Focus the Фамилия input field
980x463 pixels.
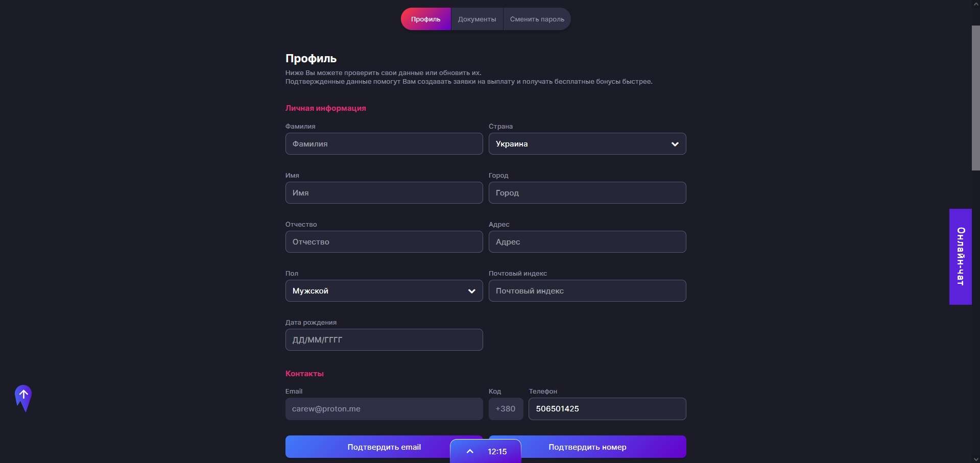tap(384, 144)
